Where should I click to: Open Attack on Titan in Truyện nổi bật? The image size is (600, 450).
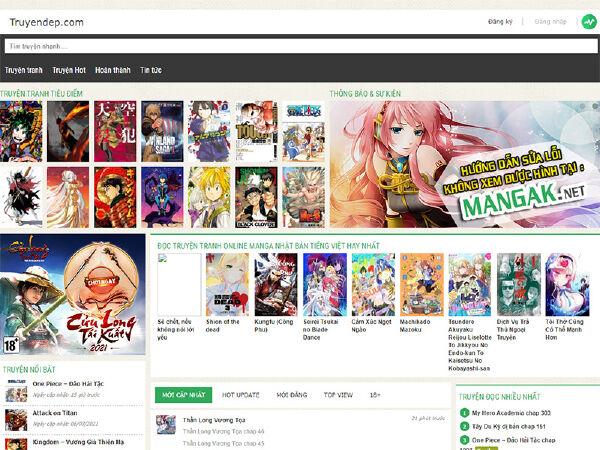click(x=55, y=413)
